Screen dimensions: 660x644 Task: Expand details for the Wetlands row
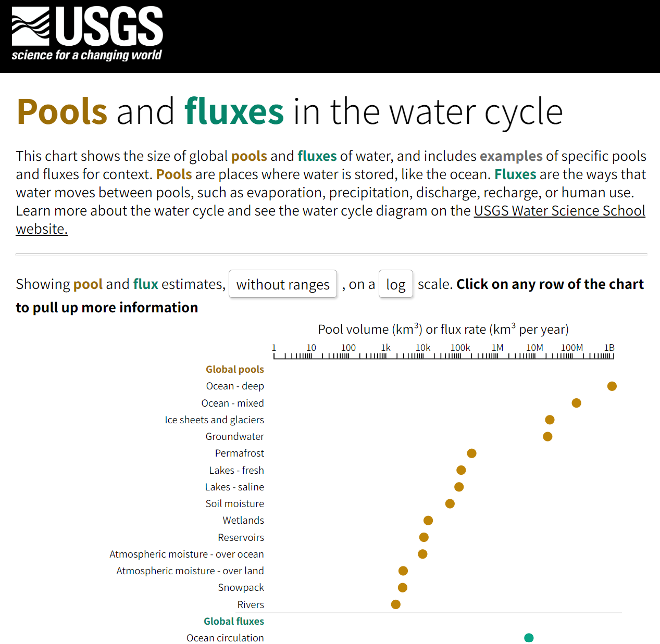pyautogui.click(x=428, y=520)
